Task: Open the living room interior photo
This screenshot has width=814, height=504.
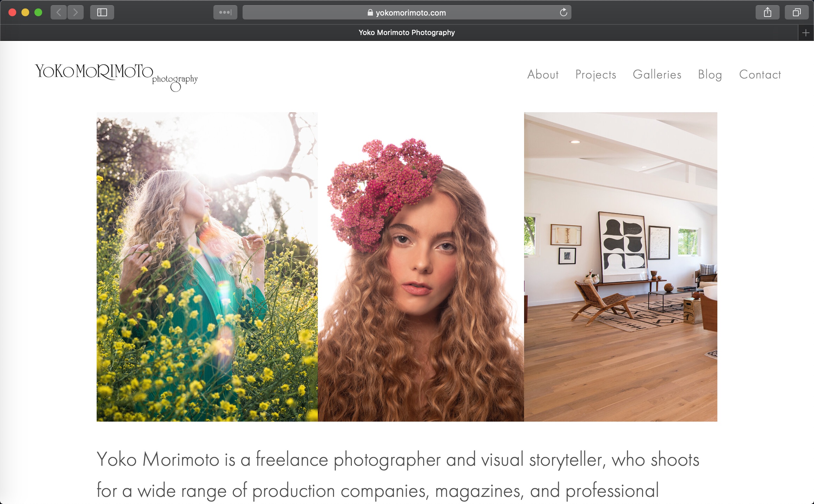Action: tap(620, 267)
